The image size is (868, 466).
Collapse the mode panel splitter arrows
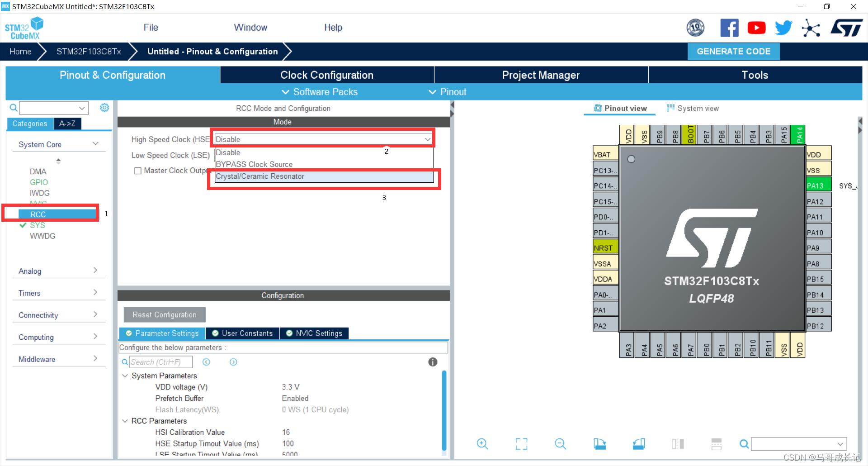tap(452, 109)
